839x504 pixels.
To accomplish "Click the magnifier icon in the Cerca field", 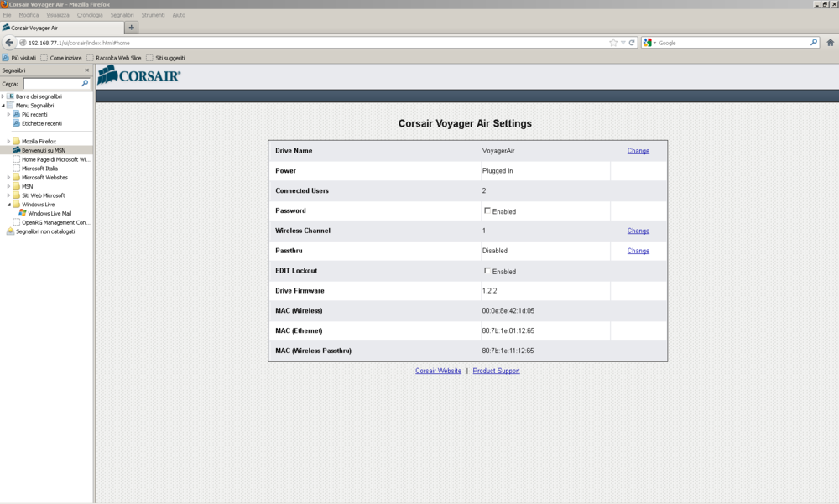I will coord(85,84).
